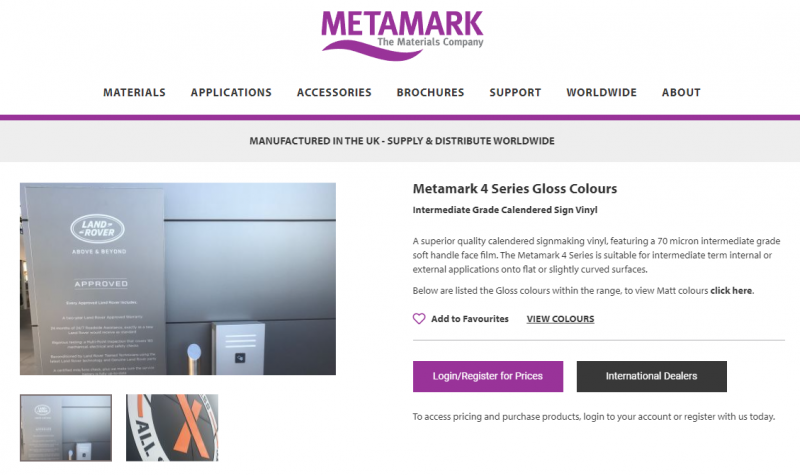Click the Metamark logo
Image resolution: width=800 pixels, height=475 pixels.
click(402, 35)
